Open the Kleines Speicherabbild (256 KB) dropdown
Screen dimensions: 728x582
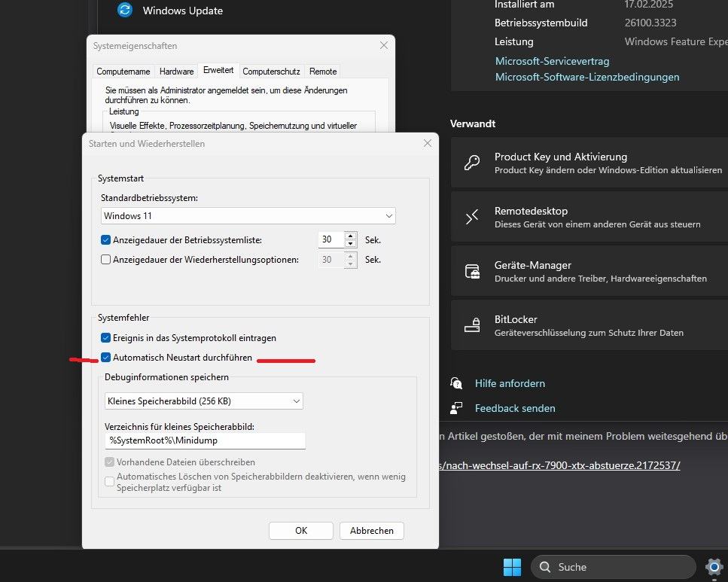pyautogui.click(x=204, y=401)
